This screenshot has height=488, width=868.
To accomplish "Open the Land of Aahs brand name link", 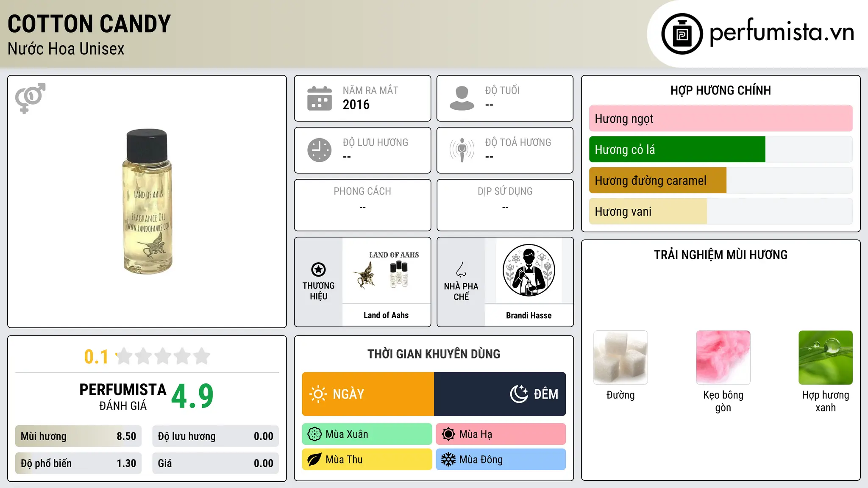I will click(x=386, y=315).
